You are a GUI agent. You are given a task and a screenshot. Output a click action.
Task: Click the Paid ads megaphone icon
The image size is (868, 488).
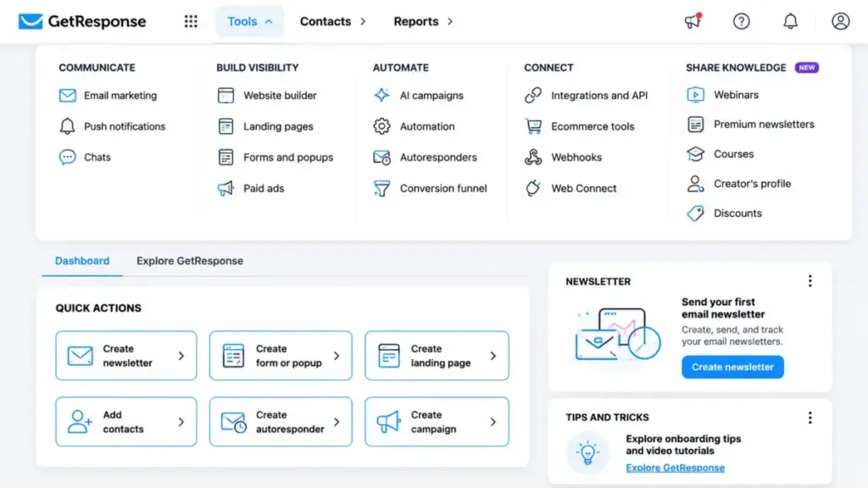click(225, 188)
